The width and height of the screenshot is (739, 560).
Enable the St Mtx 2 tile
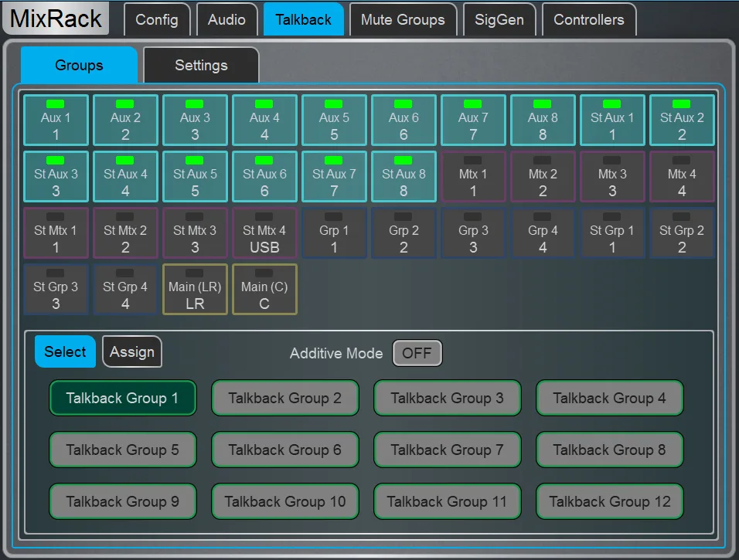(x=125, y=233)
